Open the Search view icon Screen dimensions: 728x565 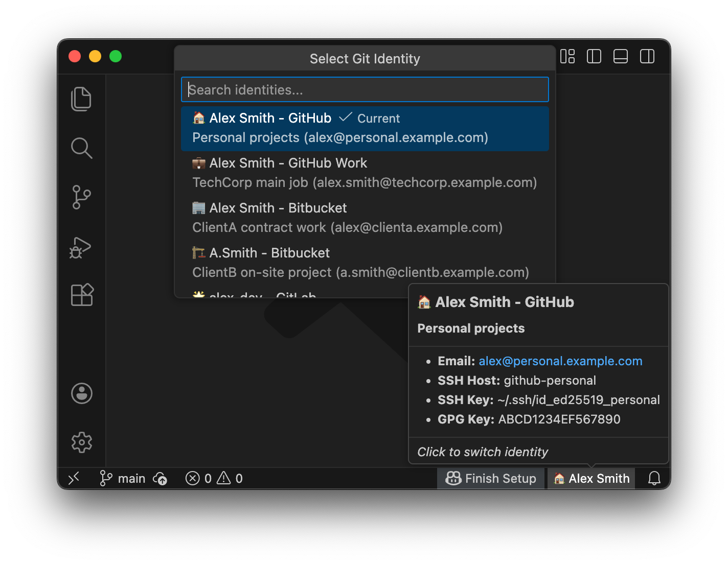coord(81,148)
